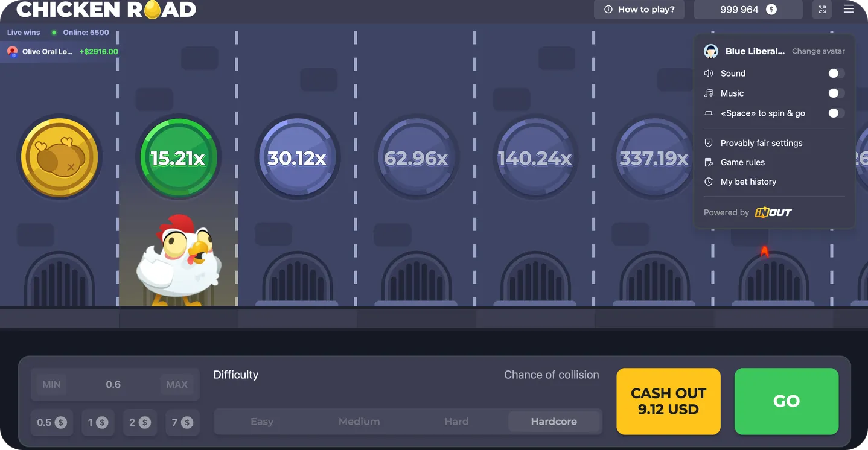Screen dimensions: 868x450
Task: Click the gold roasted chicken coin
Action: pos(59,157)
